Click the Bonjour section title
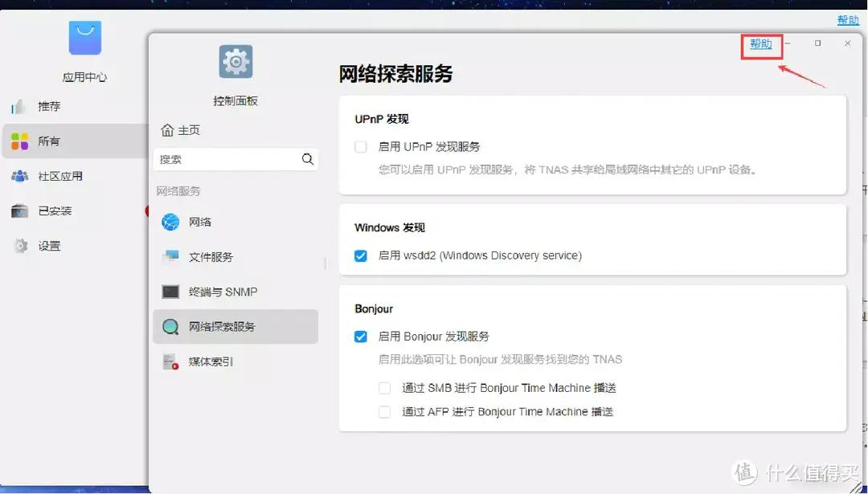 coord(374,308)
